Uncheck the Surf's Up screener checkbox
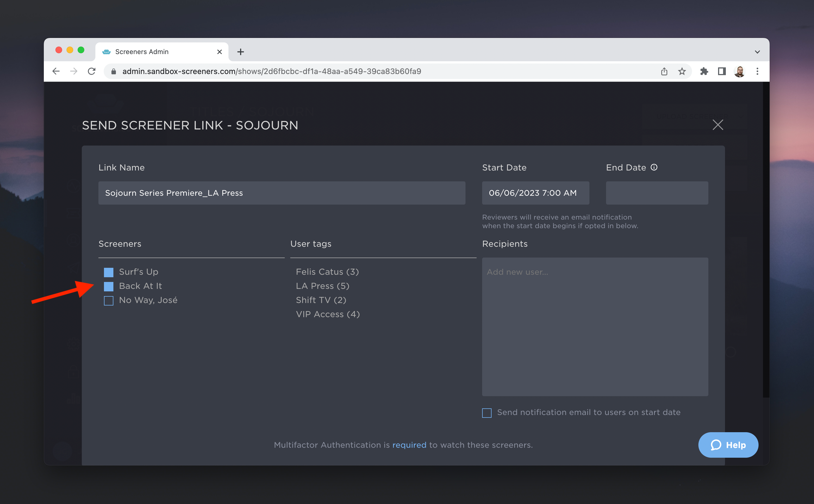 [x=109, y=272]
